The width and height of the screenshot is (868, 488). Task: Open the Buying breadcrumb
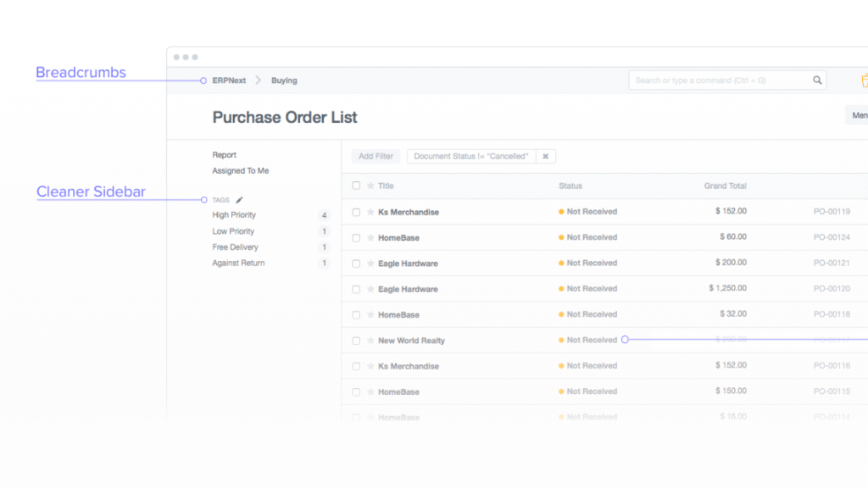pos(284,80)
